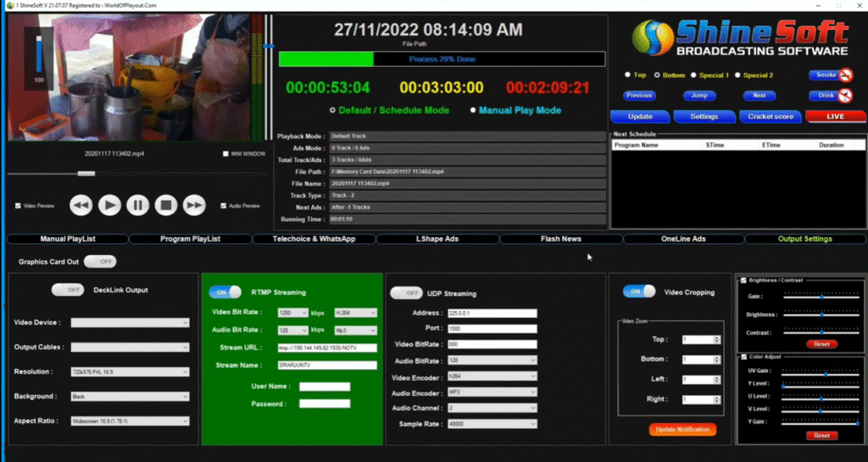The height and width of the screenshot is (462, 868).
Task: Switch to the Flash News tab
Action: coord(560,239)
